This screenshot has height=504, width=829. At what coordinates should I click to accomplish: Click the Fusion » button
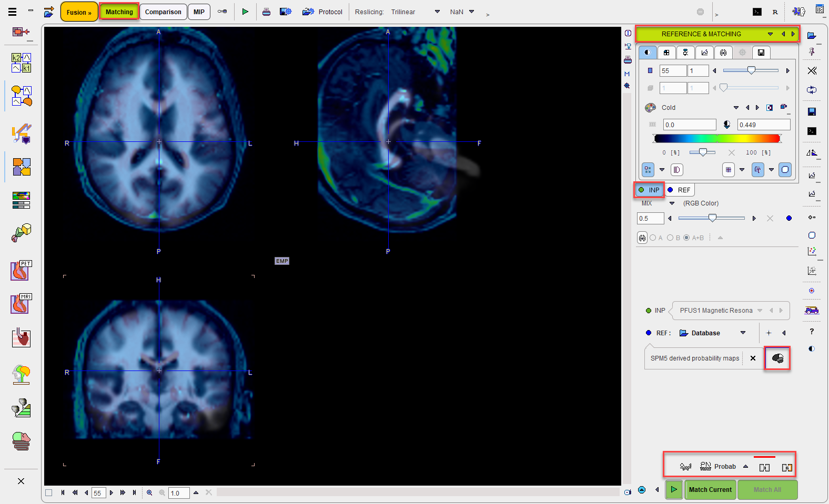[x=79, y=12]
